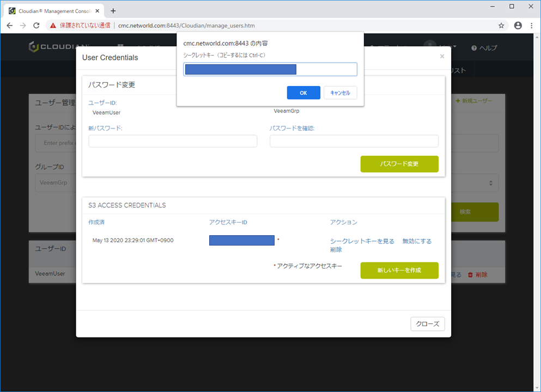541x392 pixels.
Task: Click the security warning triangle in the address bar
Action: tap(52, 25)
